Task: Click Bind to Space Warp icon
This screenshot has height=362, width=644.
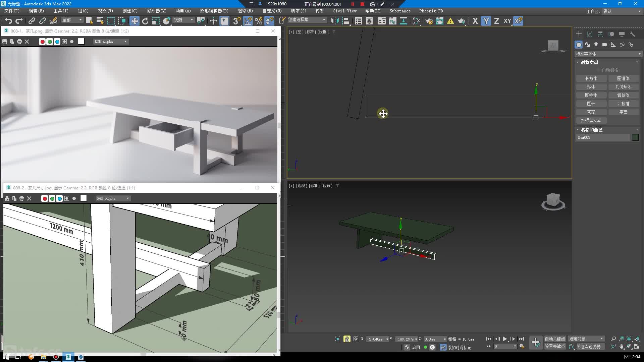Action: tap(53, 21)
